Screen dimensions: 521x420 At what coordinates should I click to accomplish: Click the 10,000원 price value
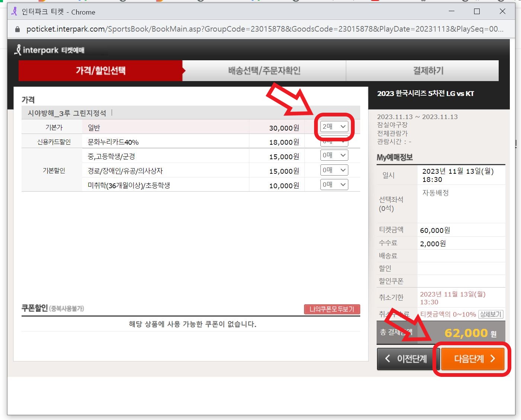[284, 186]
